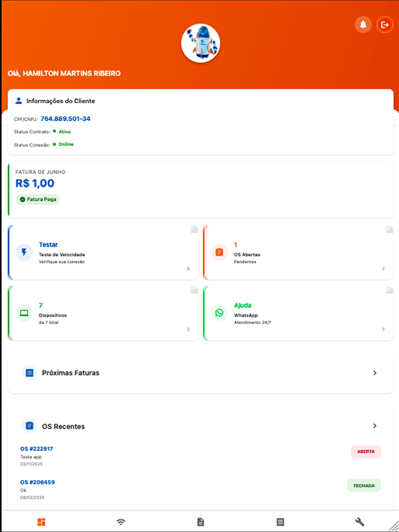Click the greeting Olá, HAMILTON MARTINS RIBEIRO
Image resolution: width=399 pixels, height=532 pixels.
(x=64, y=73)
